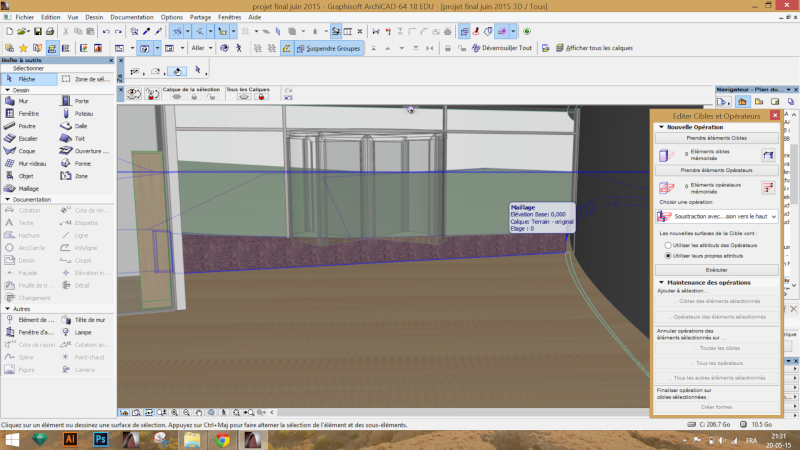
Task: Collapse the Maintenance des opérations section
Action: [661, 282]
